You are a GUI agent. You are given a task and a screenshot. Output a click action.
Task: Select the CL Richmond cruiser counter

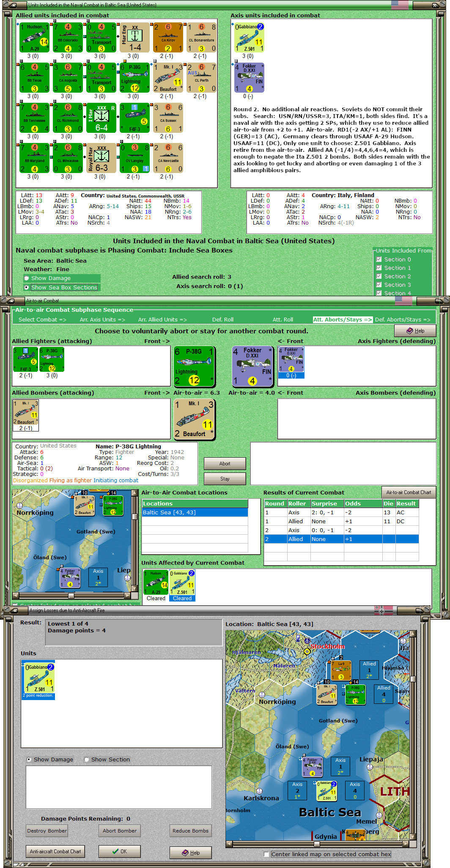pyautogui.click(x=68, y=118)
